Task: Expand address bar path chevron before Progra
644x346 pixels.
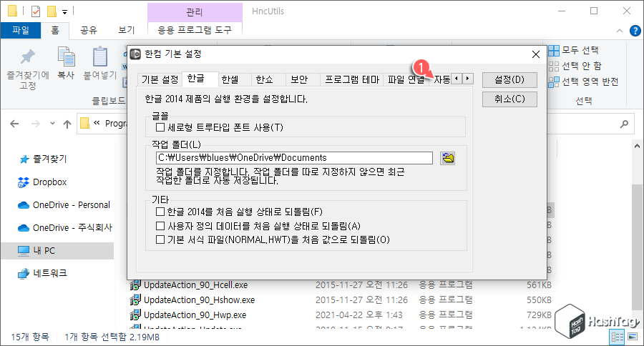Action: tap(97, 123)
